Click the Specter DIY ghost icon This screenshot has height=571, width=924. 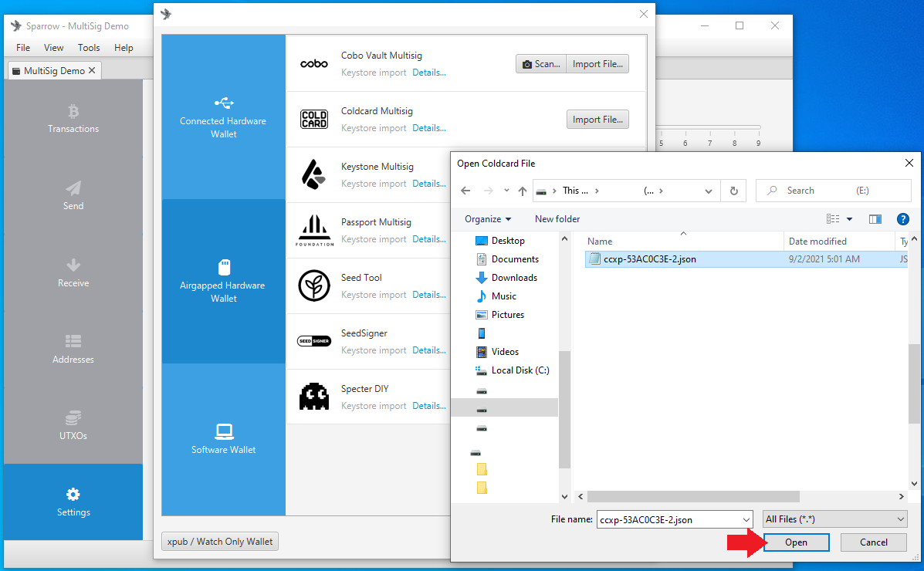pyautogui.click(x=314, y=397)
